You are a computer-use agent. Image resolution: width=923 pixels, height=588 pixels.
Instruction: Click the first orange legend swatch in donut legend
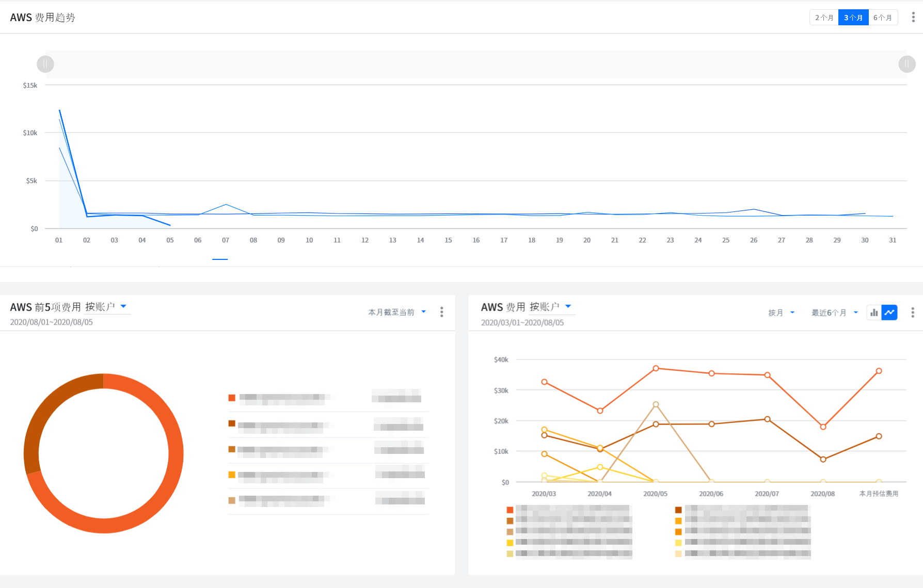pos(232,398)
